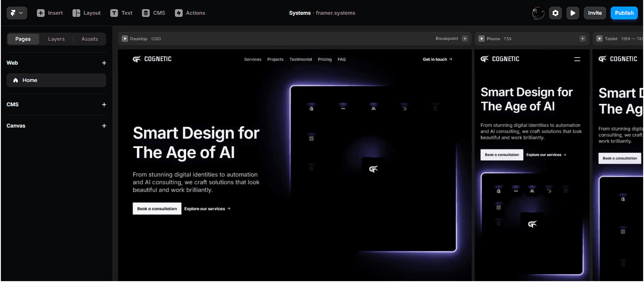The image size is (644, 282).
Task: Select the Layout tool
Action: tap(86, 13)
